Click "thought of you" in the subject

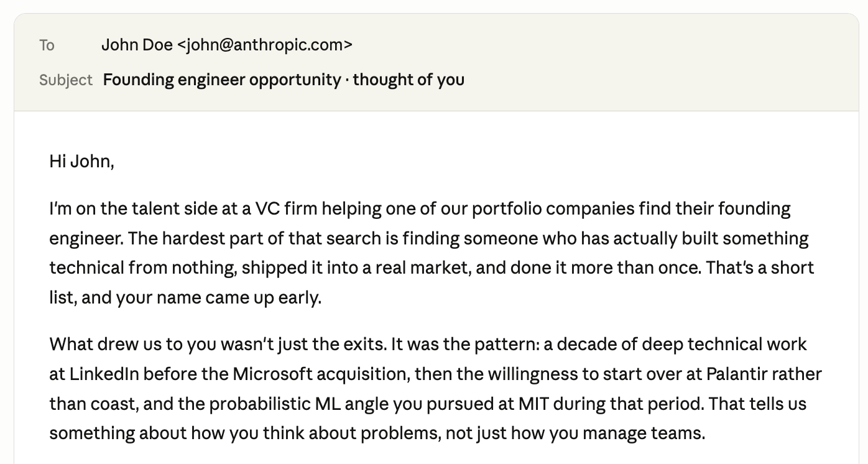pos(409,80)
